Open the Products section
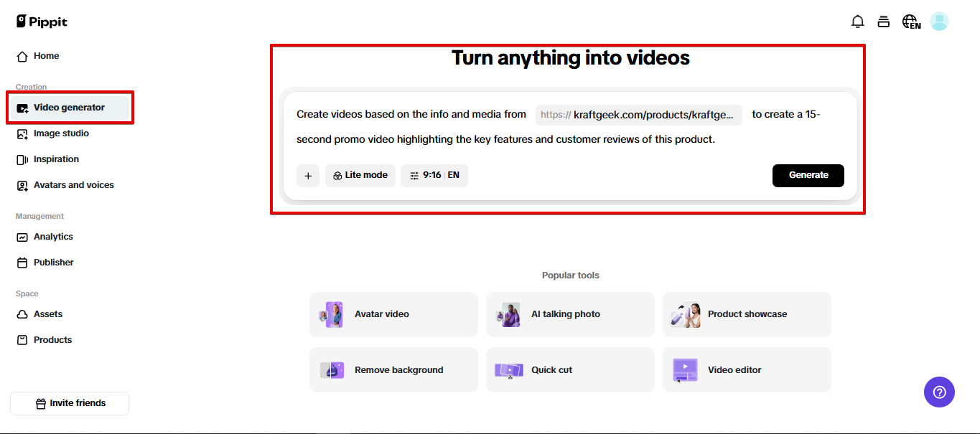980x434 pixels. coord(51,339)
